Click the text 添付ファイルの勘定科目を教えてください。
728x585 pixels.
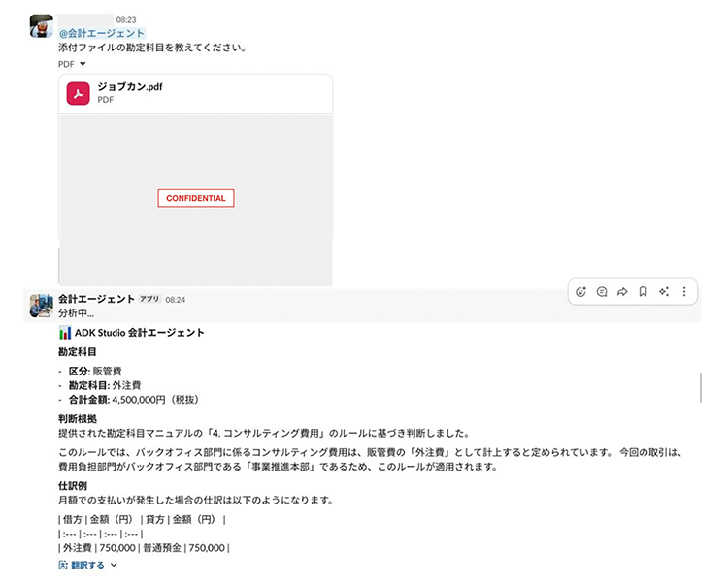(x=152, y=48)
